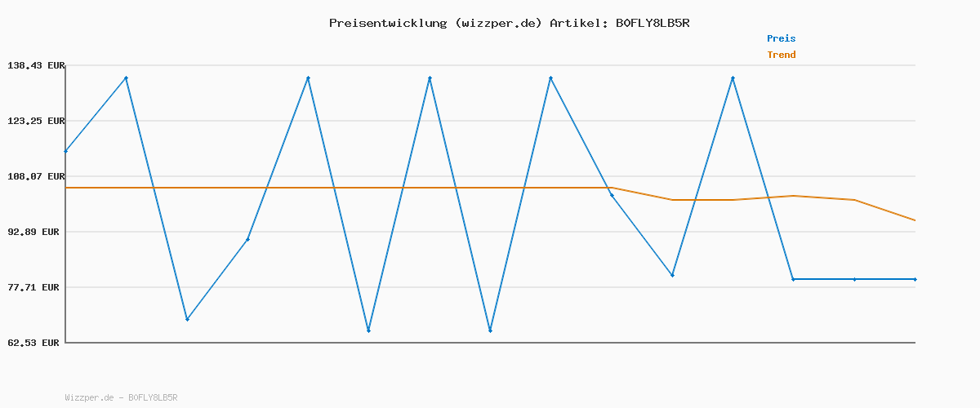Click the right end of the orange trend line
980x408 pixels.
(915, 220)
